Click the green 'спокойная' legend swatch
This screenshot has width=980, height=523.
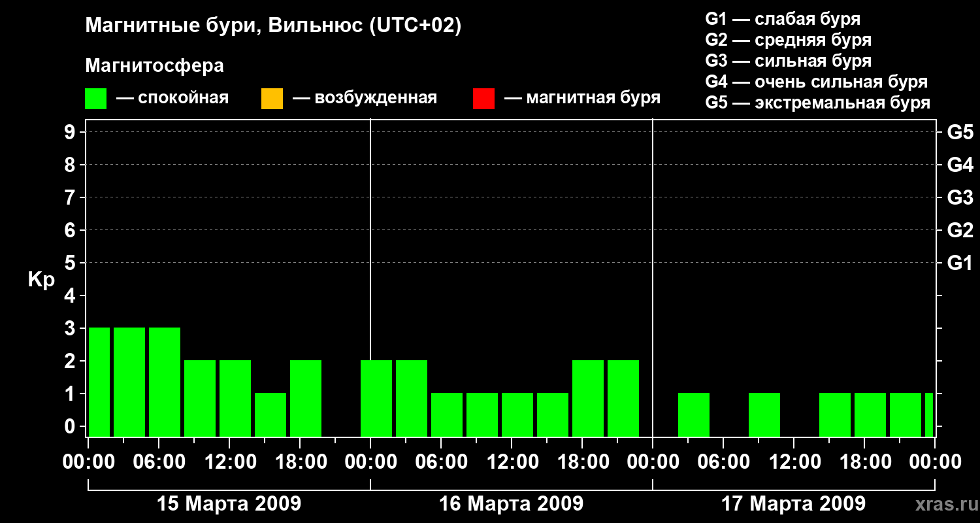click(96, 99)
